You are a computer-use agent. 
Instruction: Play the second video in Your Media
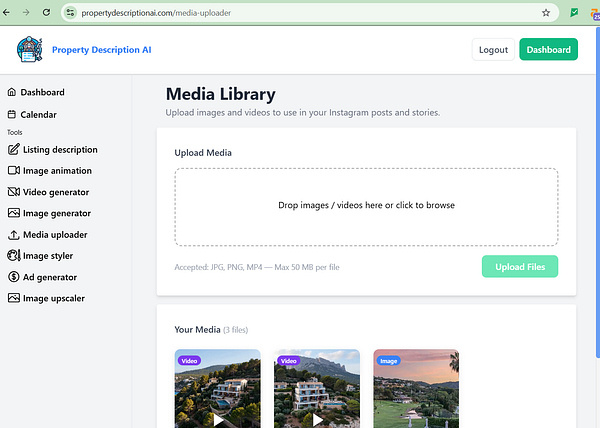coord(318,420)
